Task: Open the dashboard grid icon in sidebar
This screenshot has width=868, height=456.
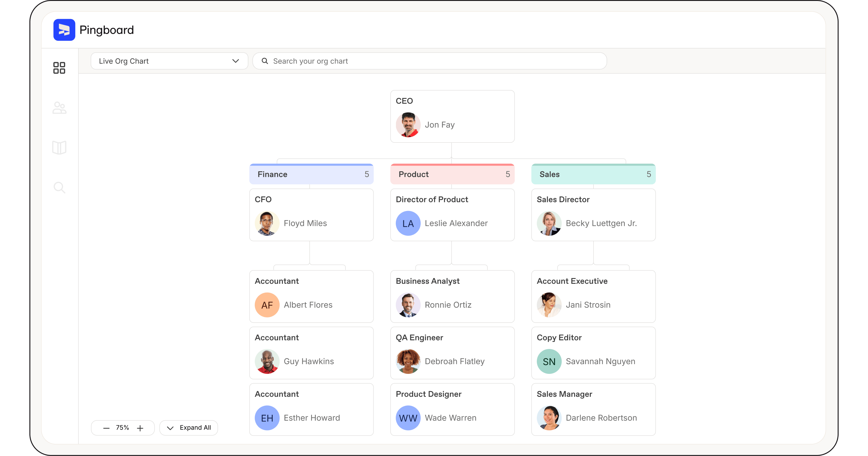Action: point(59,68)
